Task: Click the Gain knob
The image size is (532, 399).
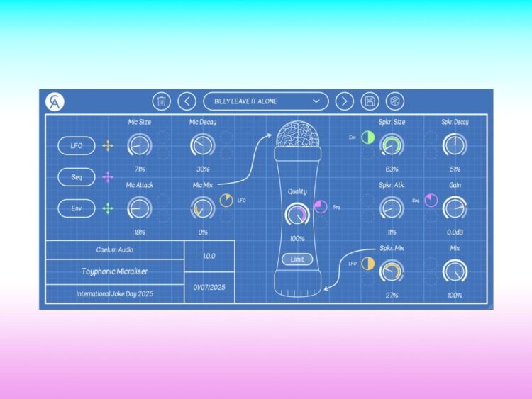Action: click(454, 208)
